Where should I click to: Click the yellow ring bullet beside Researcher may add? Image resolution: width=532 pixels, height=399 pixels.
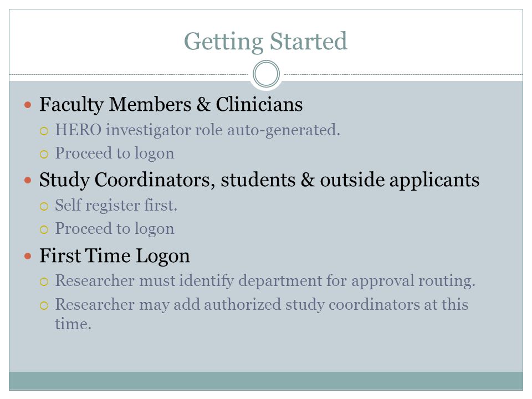[44, 305]
